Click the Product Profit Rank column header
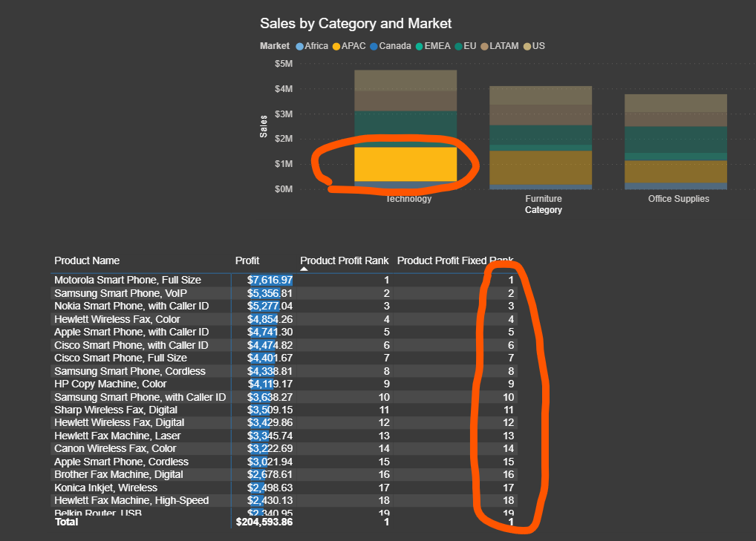 coord(345,260)
